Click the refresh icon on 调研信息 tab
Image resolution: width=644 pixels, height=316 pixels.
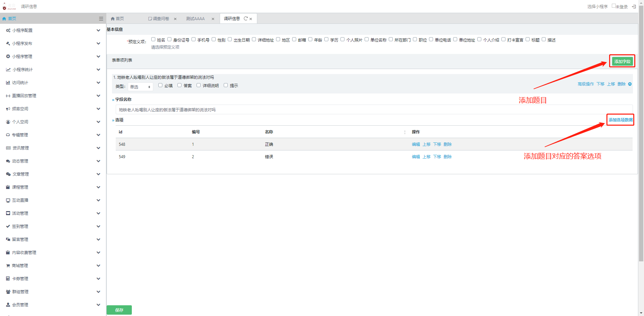click(246, 19)
